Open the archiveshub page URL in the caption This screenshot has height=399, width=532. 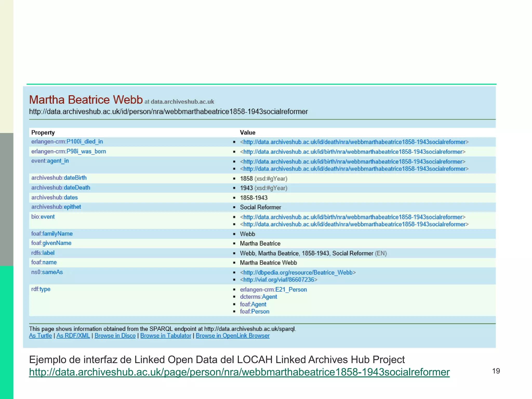tap(239, 372)
